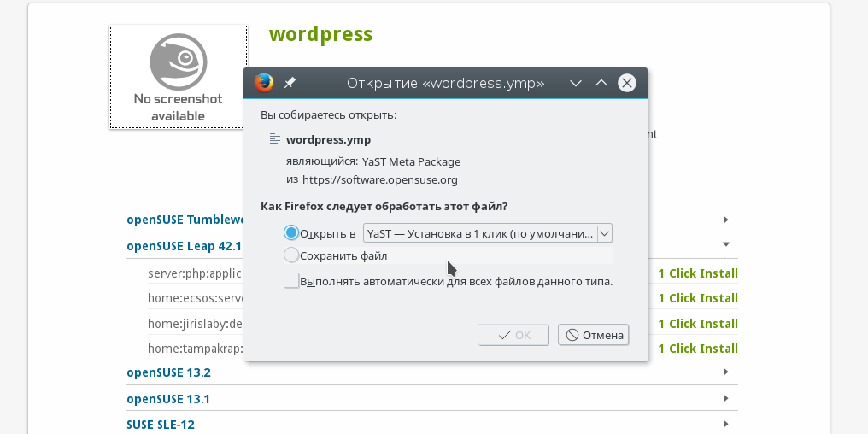868x434 pixels.
Task: Open the openSUSE 13.2 heading
Action: 169,372
